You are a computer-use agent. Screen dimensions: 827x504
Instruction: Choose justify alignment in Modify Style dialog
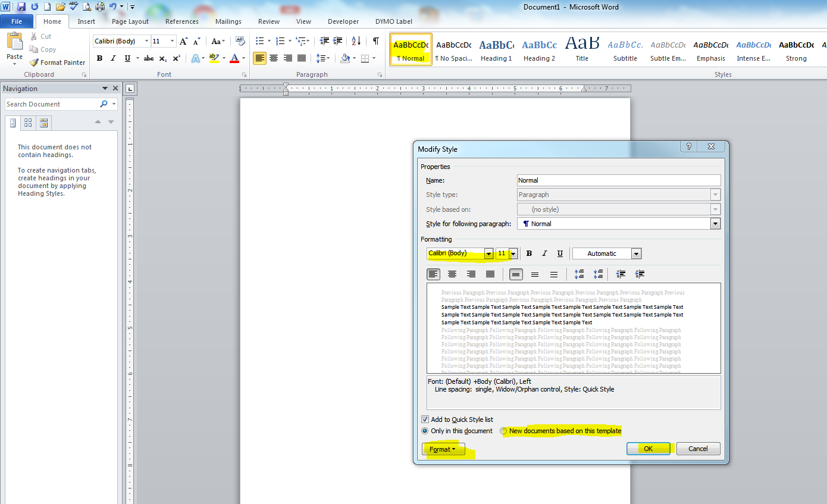pyautogui.click(x=490, y=274)
